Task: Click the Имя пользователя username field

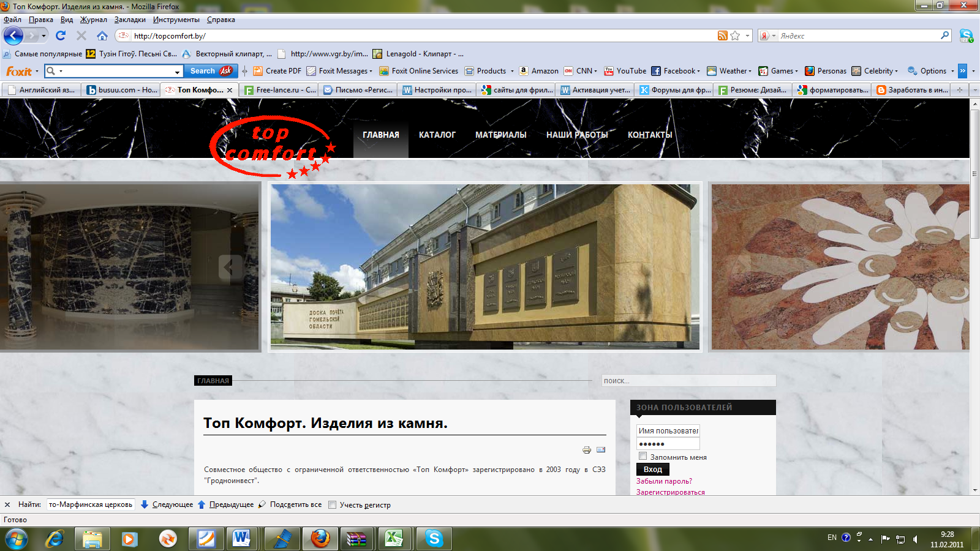Action: tap(668, 431)
